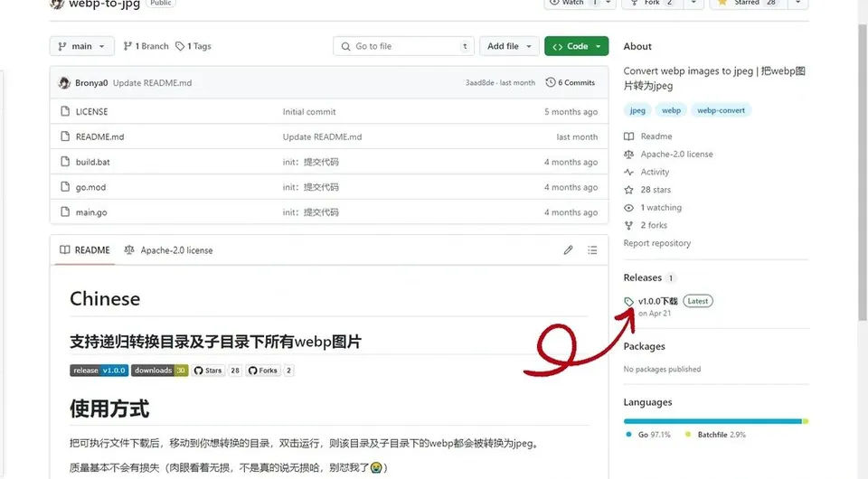Click the downloads 30 badge

[159, 371]
